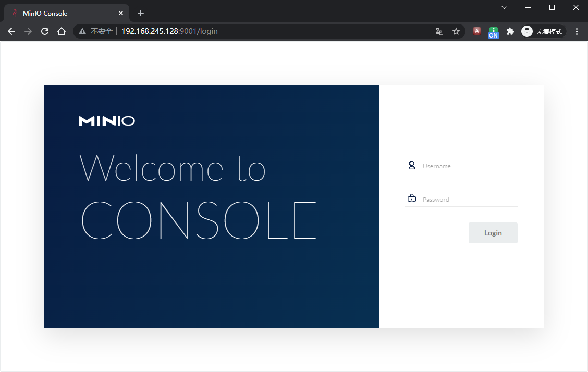The image size is (588, 372).
Task: Close the MinIO Console tab
Action: pyautogui.click(x=121, y=13)
